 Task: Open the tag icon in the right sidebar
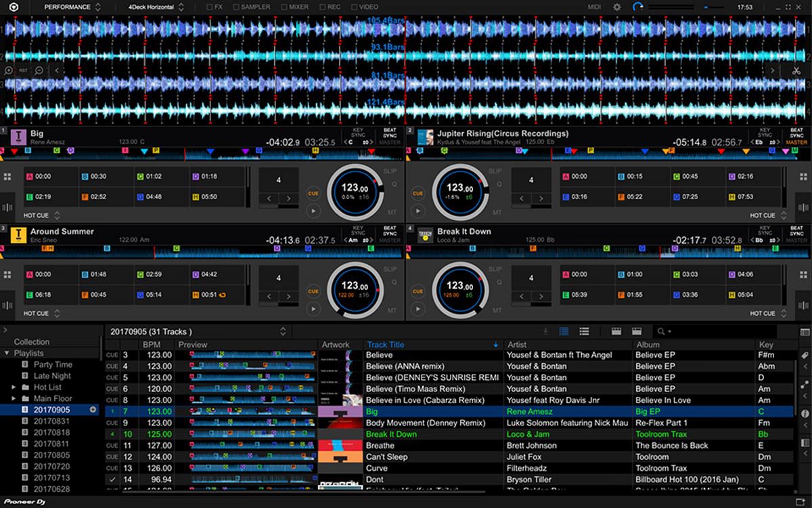coord(805,356)
